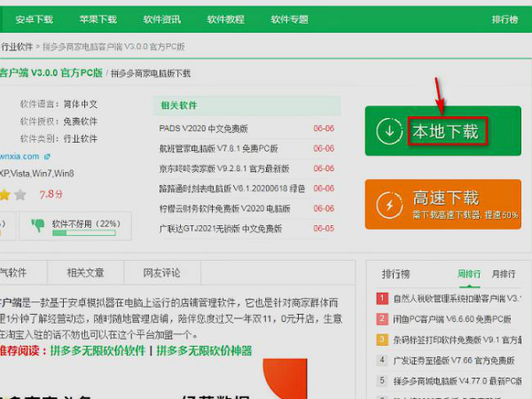The width and height of the screenshot is (532, 399).
Task: Vote 软件不好用 (22%)
Action: [75, 226]
